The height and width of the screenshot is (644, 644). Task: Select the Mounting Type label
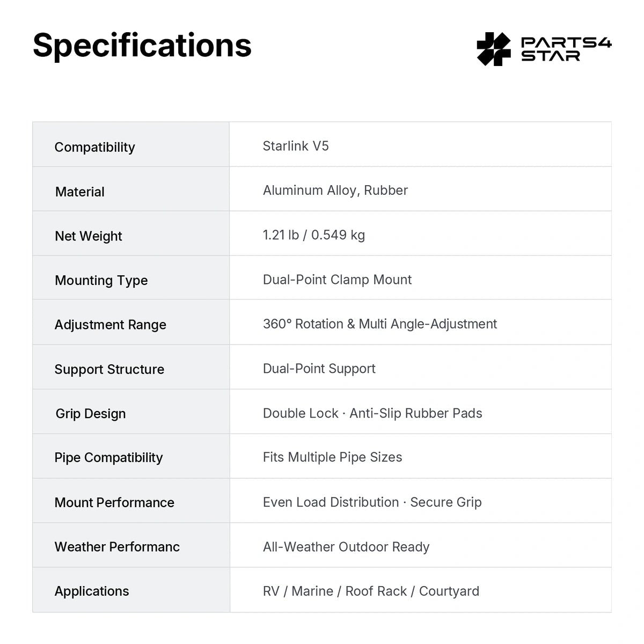pos(101,281)
